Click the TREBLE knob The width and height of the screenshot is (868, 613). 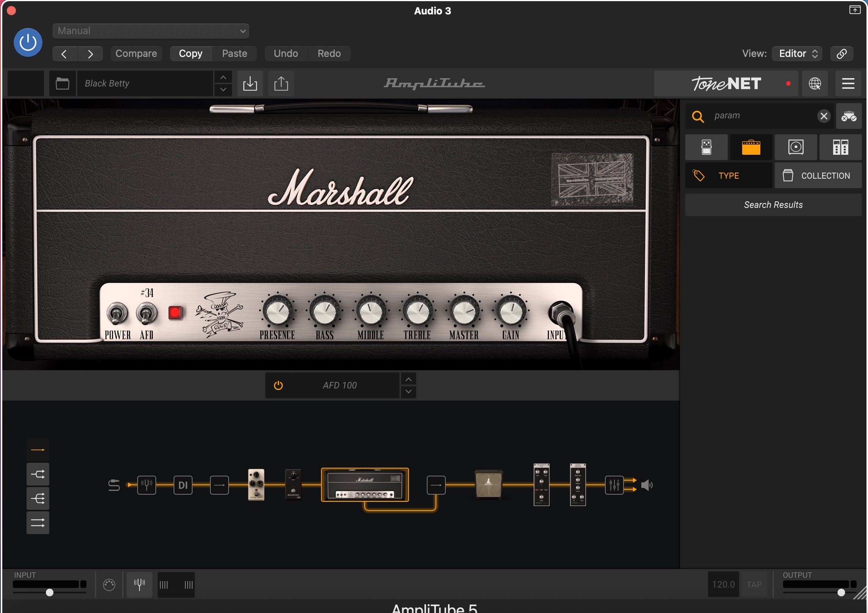coord(417,311)
